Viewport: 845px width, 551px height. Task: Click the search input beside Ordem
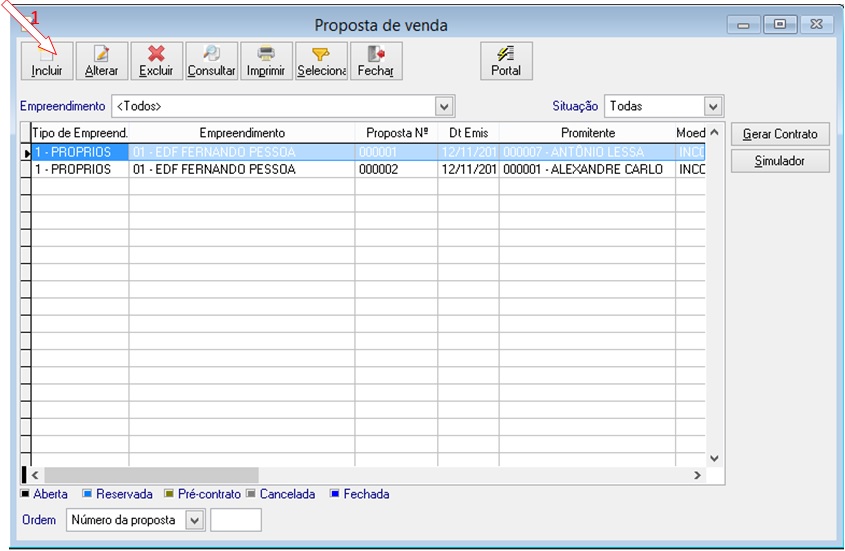pyautogui.click(x=236, y=520)
